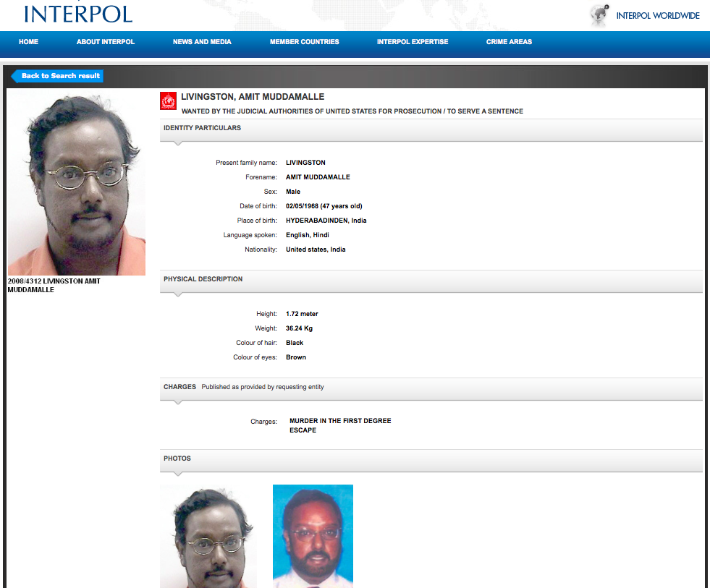
Task: Click the Charges field label
Action: coord(263,422)
